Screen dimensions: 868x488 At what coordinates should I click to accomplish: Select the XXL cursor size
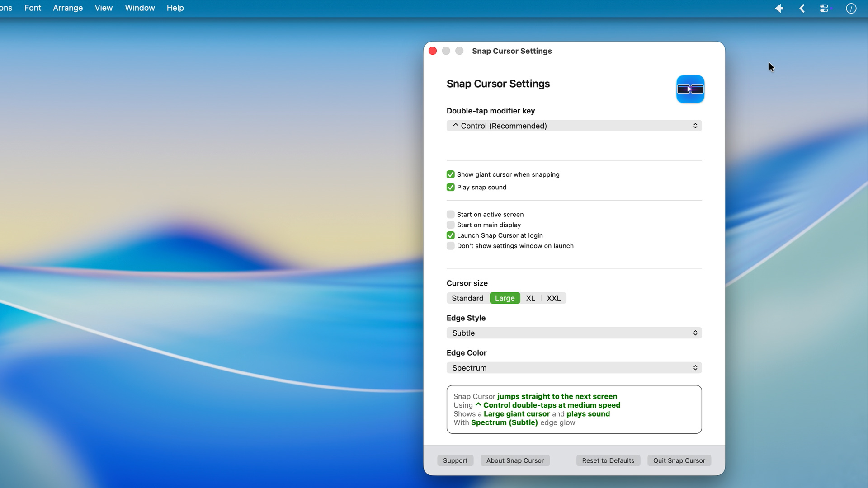[553, 298]
